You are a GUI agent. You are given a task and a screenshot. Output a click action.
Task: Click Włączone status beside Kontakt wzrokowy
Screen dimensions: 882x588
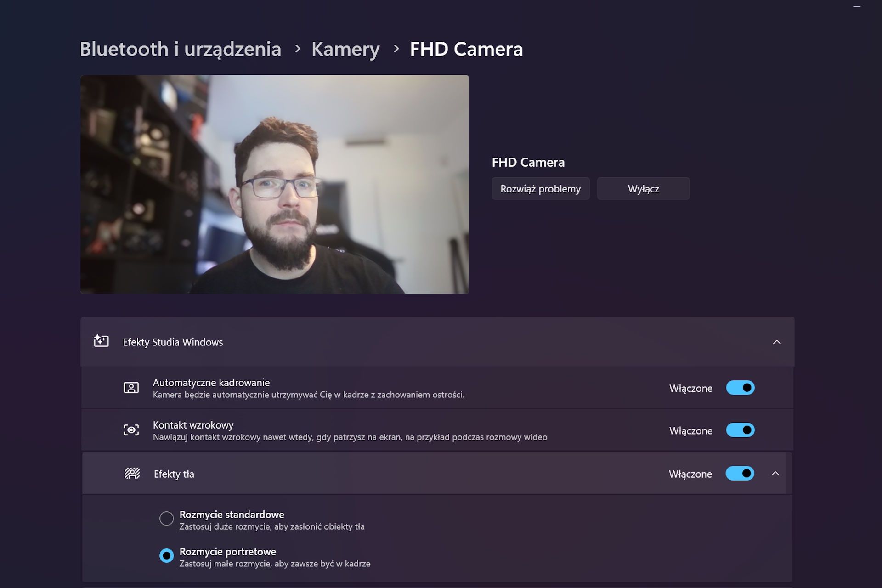[691, 430]
